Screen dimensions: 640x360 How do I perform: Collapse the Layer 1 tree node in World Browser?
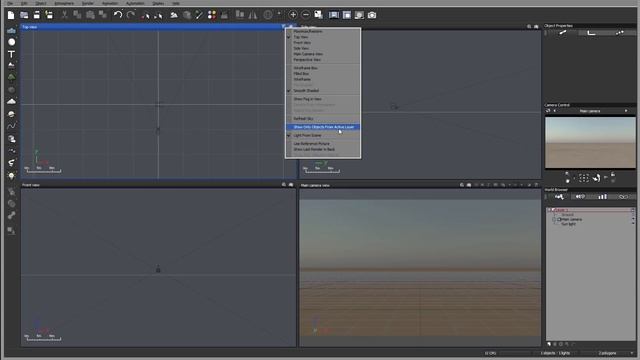pos(549,210)
